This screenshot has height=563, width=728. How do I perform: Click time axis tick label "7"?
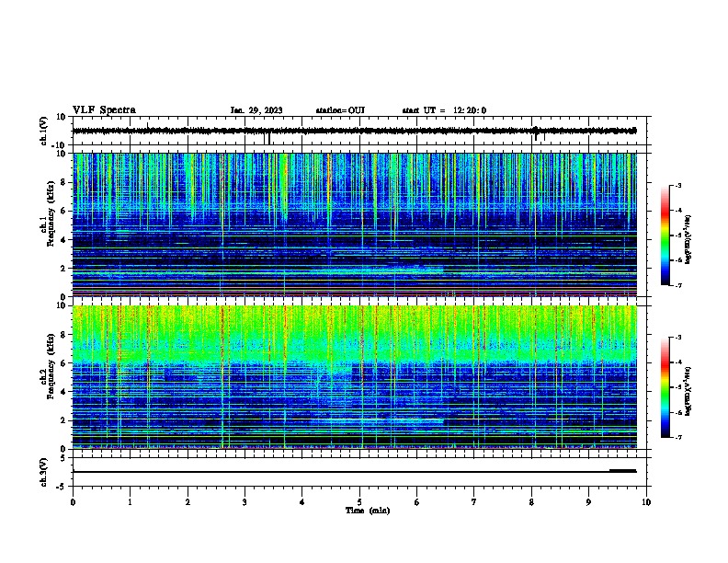474,502
